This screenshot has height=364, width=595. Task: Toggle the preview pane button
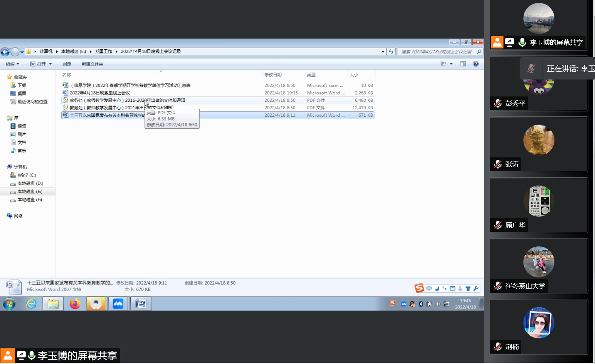pos(463,64)
